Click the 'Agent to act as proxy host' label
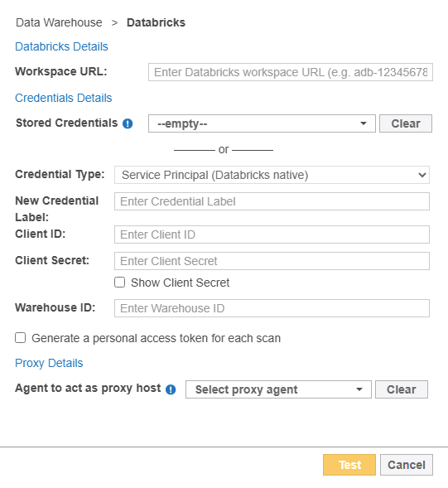448x488 pixels. [88, 388]
